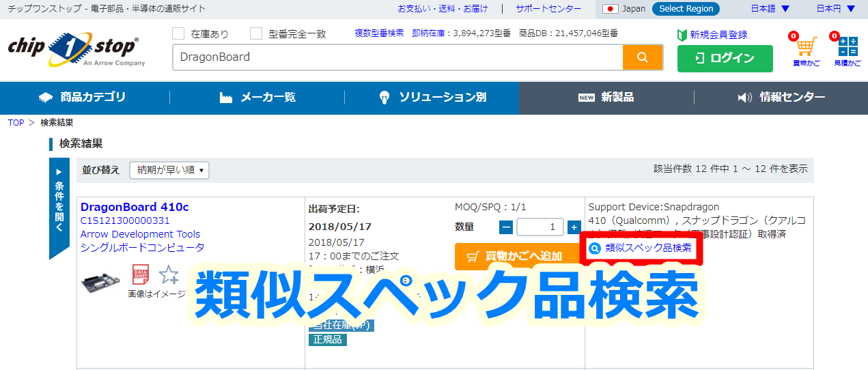
Task: Open the メーカー一覧 menu
Action: (x=257, y=98)
